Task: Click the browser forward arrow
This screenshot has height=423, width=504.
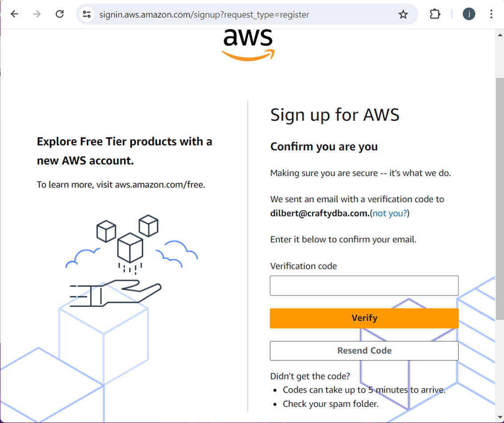Action: tap(37, 14)
